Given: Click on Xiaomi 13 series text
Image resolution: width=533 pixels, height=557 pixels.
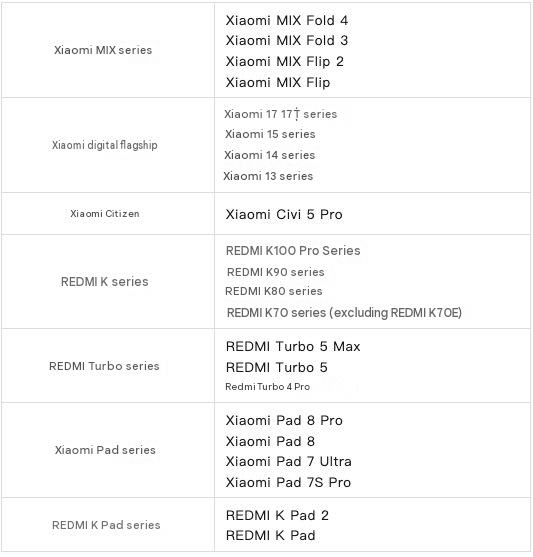Looking at the screenshot, I should 268,176.
